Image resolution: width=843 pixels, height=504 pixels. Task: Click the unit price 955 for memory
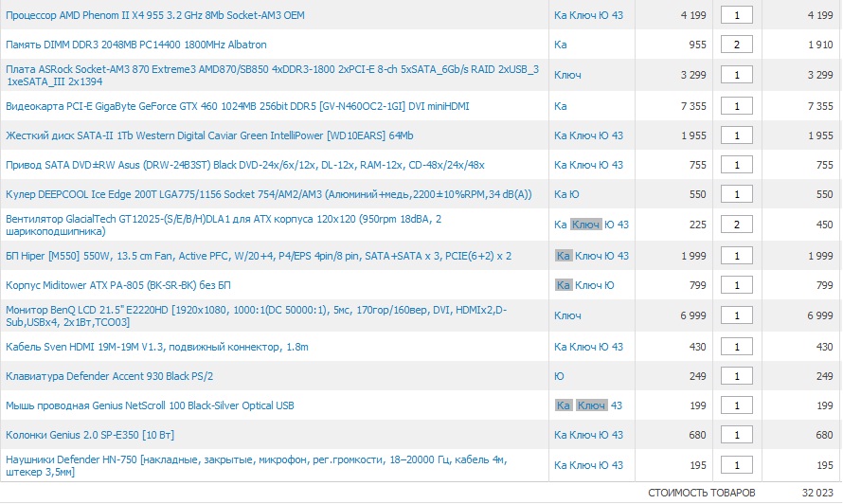click(697, 45)
